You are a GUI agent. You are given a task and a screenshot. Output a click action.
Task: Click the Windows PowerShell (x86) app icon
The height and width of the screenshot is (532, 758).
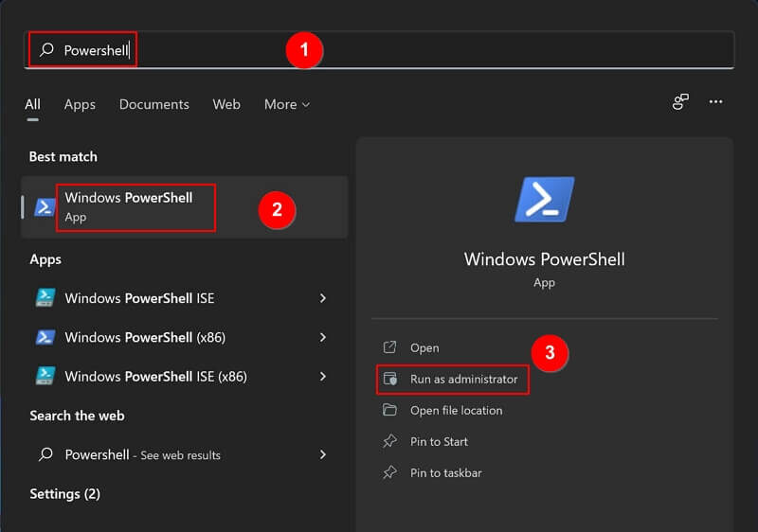(45, 337)
